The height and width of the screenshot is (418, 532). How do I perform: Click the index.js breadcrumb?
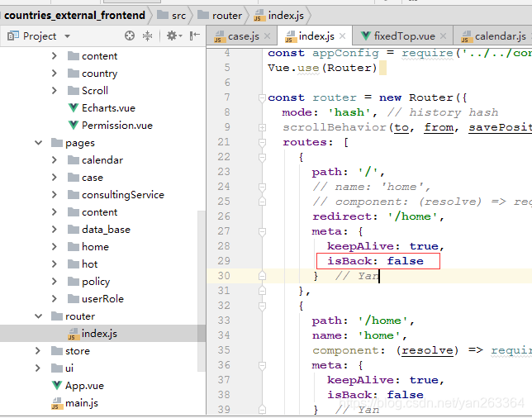(279, 16)
